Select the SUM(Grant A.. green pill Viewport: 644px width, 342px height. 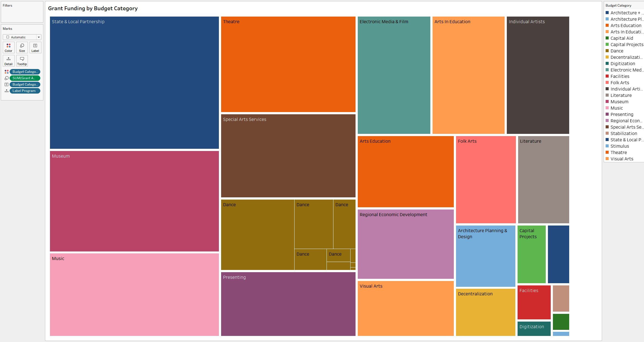[x=25, y=78]
